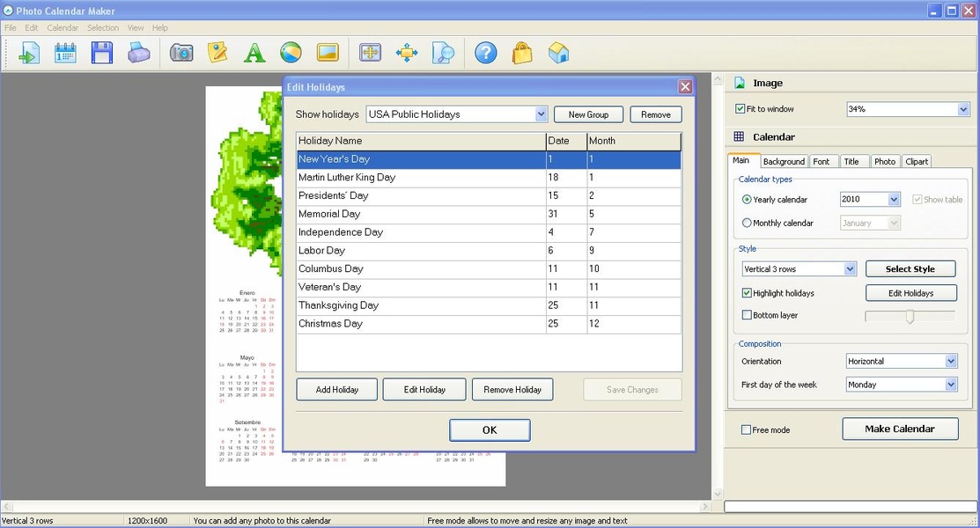The width and height of the screenshot is (980, 528).
Task: Toggle the Fit to window checkbox
Action: (740, 109)
